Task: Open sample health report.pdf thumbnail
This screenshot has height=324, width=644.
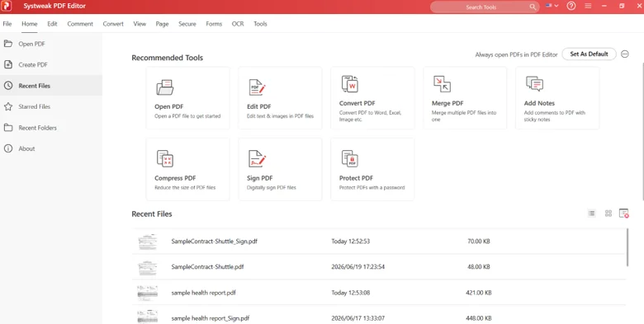Action: [147, 293]
